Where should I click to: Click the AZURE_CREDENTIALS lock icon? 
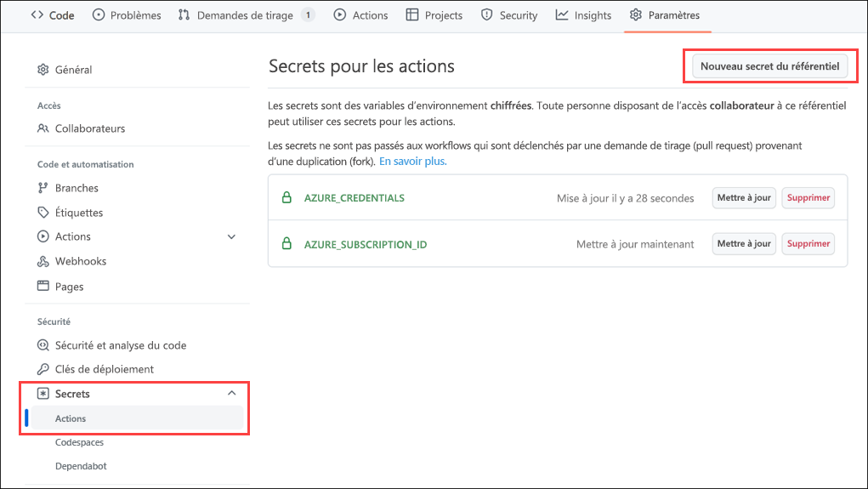[286, 197]
